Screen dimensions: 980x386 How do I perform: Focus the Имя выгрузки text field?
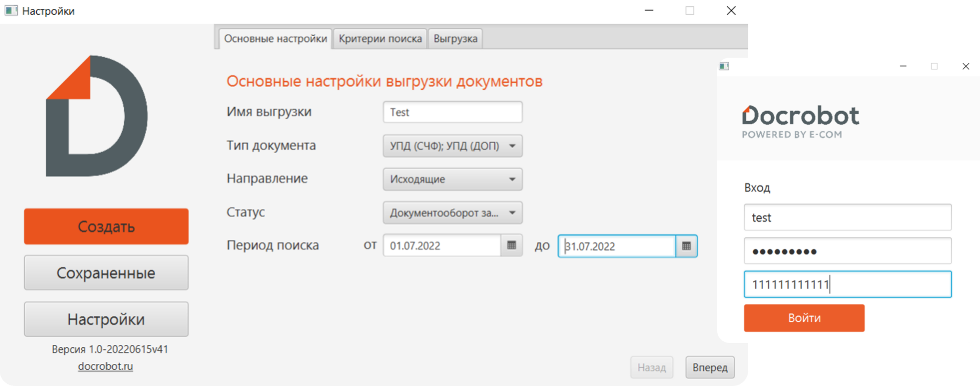[x=452, y=112]
